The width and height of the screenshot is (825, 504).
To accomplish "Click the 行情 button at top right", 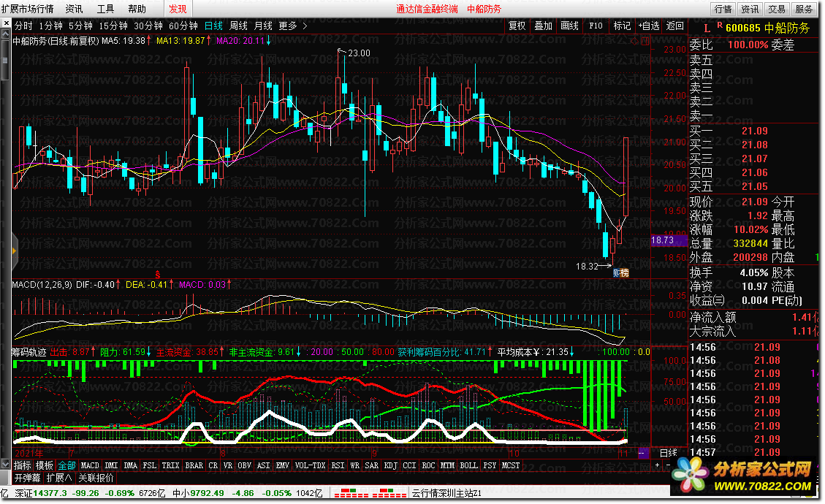I will 723,9.
